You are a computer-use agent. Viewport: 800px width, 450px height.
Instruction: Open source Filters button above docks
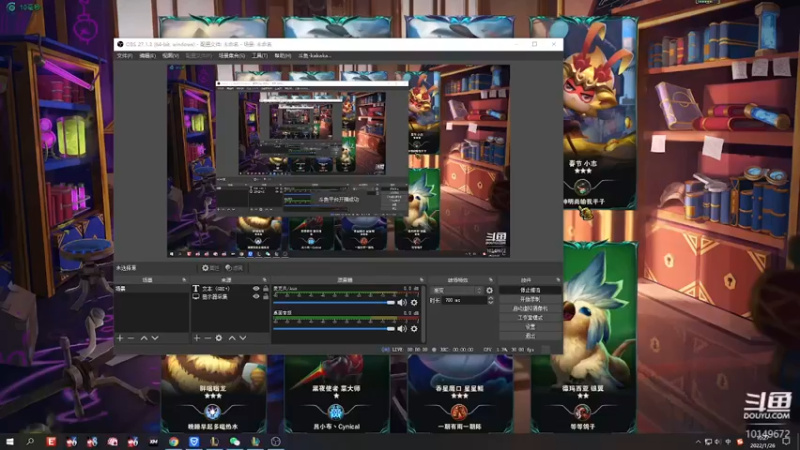pyautogui.click(x=234, y=268)
